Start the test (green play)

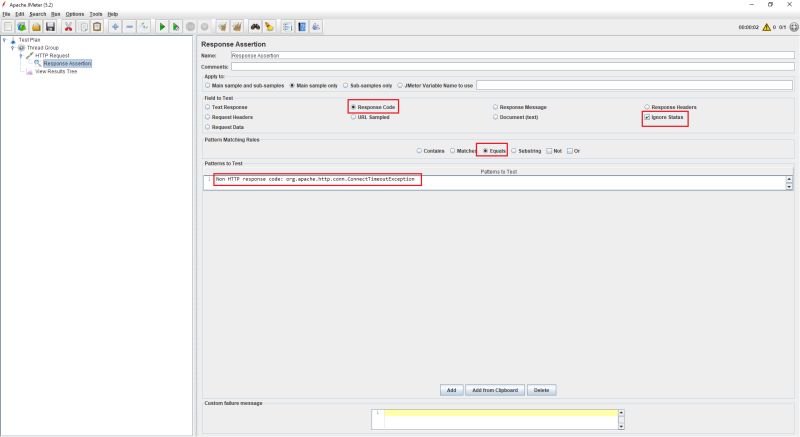pos(162,27)
